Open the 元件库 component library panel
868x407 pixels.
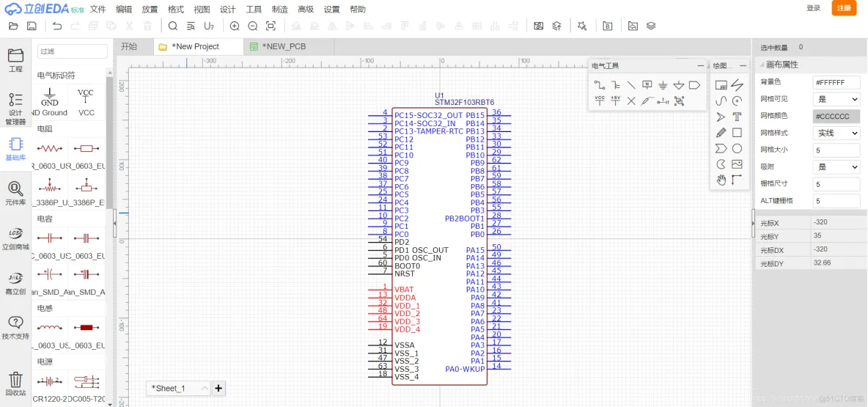(15, 194)
